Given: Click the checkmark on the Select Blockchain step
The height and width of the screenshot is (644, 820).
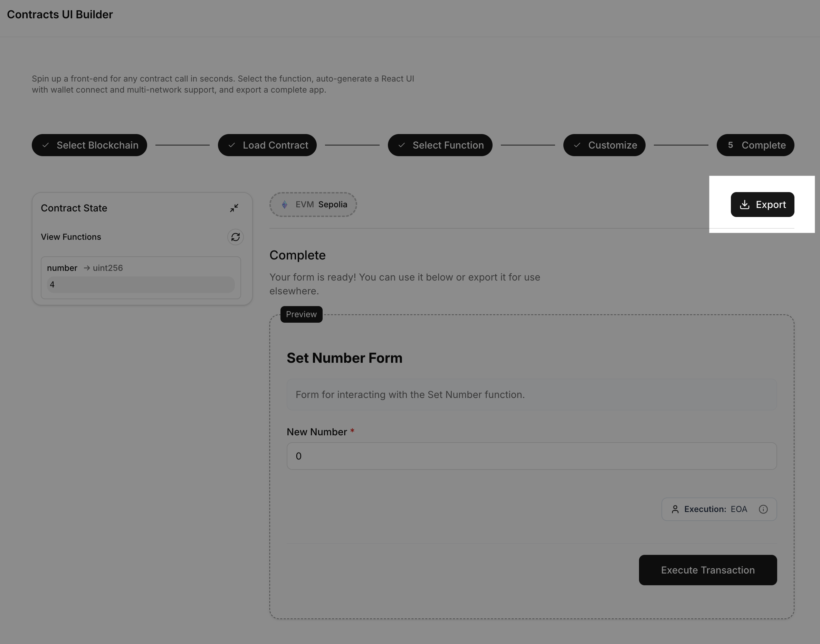Looking at the screenshot, I should pos(46,145).
